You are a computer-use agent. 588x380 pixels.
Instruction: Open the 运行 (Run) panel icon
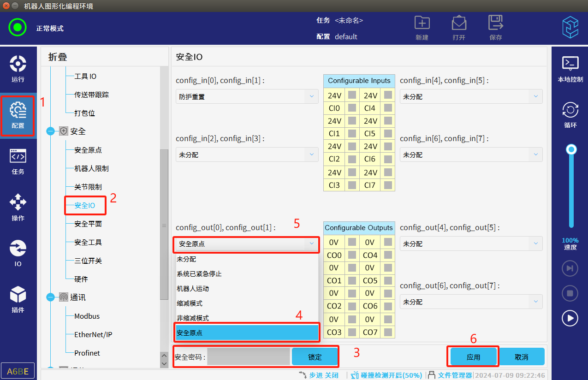point(18,68)
